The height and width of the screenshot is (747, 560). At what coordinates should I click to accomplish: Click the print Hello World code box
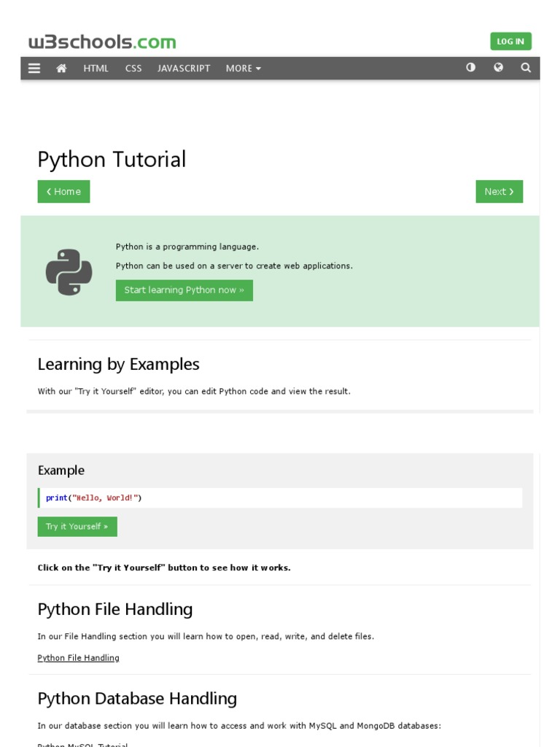click(x=280, y=498)
